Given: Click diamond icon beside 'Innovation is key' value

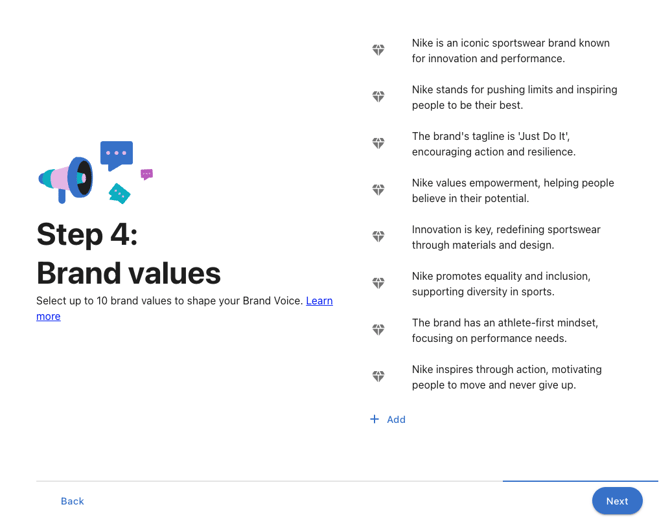Looking at the screenshot, I should point(378,236).
